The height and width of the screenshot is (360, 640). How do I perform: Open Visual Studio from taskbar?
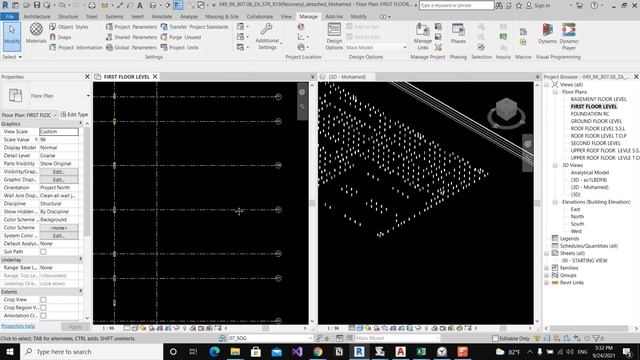(x=297, y=351)
